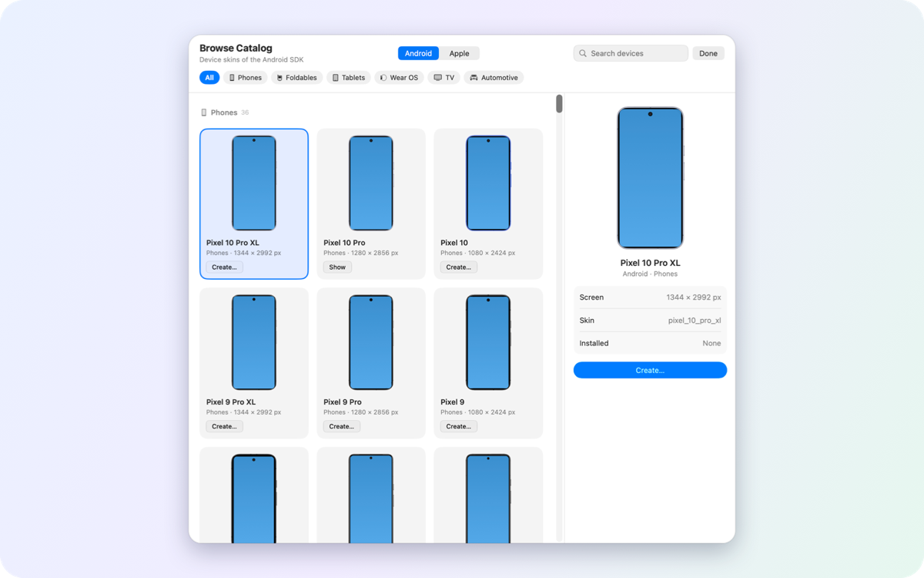
Task: Click Create under Pixel 9 Pro card
Action: [x=341, y=426]
